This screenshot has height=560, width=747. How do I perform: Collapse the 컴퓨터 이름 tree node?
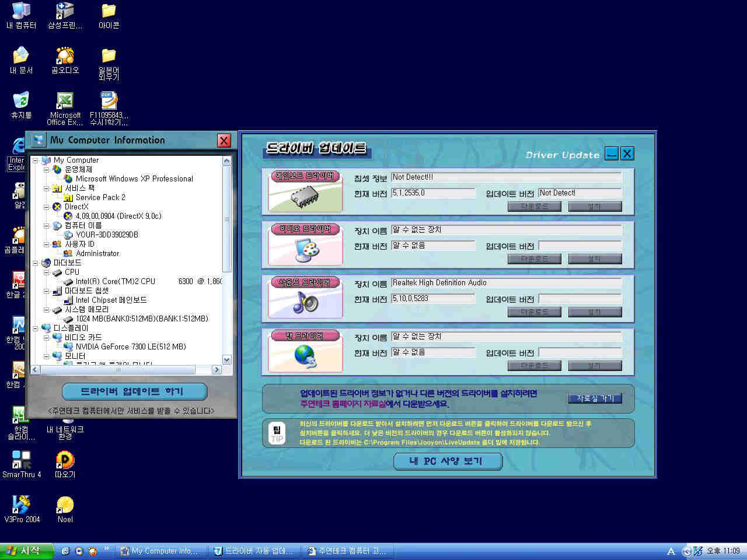coord(46,225)
